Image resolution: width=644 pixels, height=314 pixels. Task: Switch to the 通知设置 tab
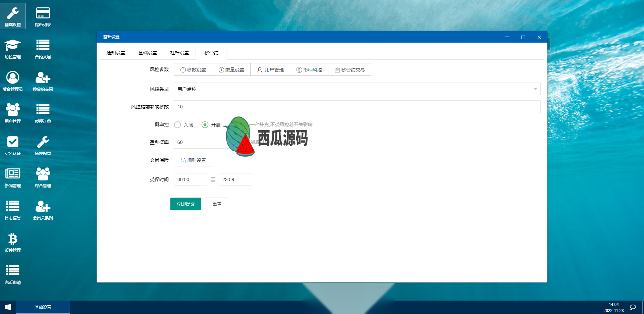pos(116,53)
